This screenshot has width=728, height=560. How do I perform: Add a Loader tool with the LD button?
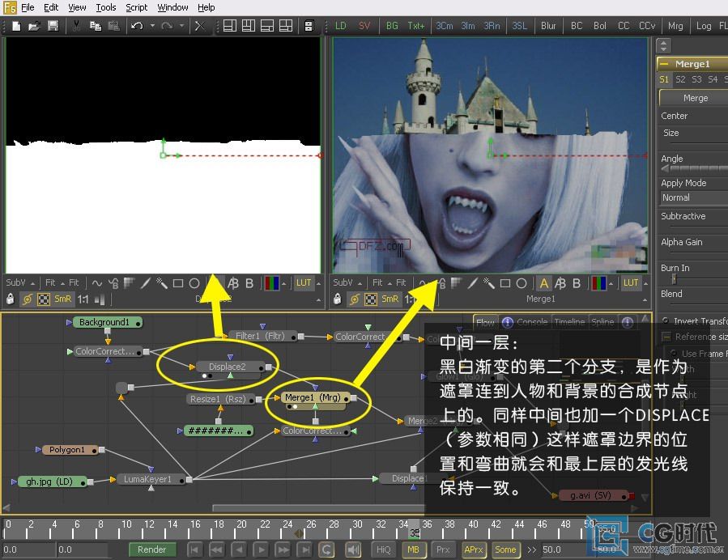(x=341, y=26)
